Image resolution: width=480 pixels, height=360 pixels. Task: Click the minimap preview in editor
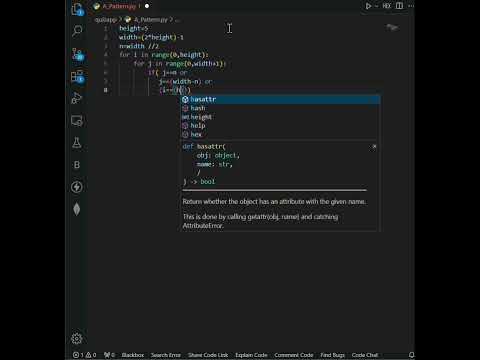392,28
